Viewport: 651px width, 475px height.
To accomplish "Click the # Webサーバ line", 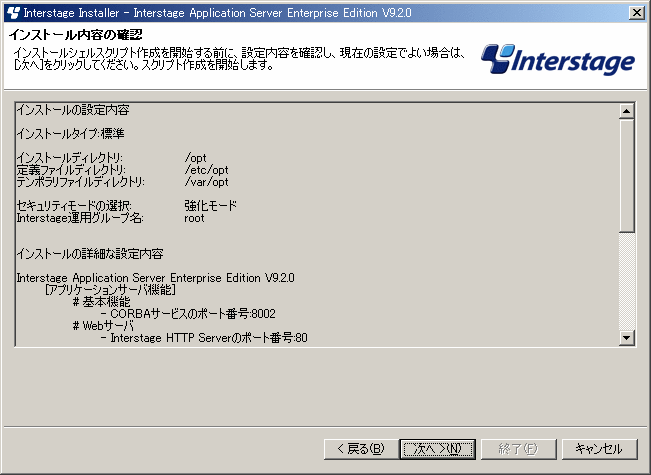I will (103, 326).
